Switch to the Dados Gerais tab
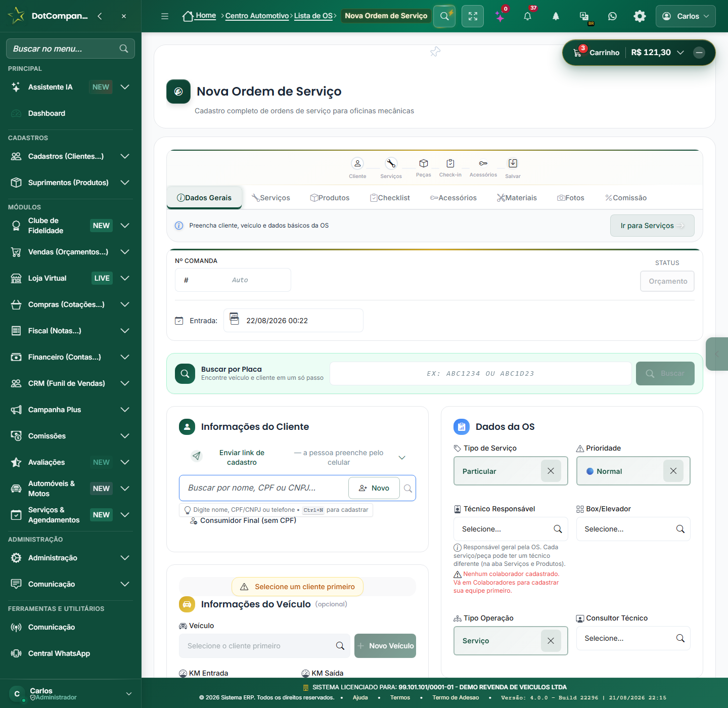The width and height of the screenshot is (728, 708). (204, 198)
